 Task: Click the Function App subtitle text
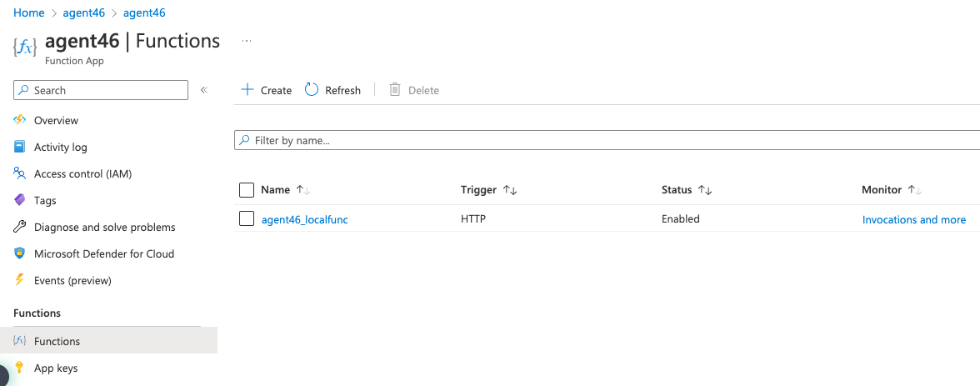(x=74, y=62)
